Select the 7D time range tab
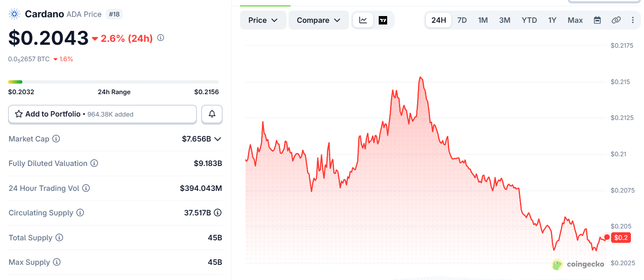This screenshot has width=644, height=280. [x=462, y=20]
